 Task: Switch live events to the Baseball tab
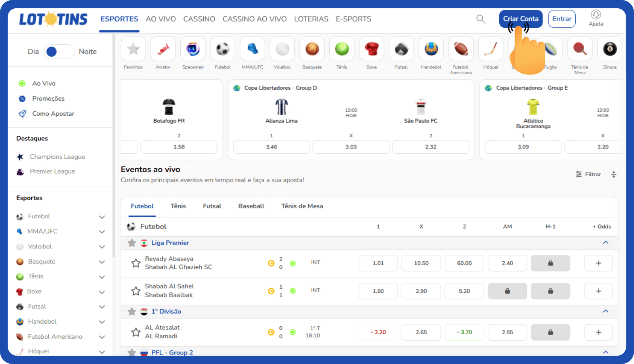pos(251,206)
